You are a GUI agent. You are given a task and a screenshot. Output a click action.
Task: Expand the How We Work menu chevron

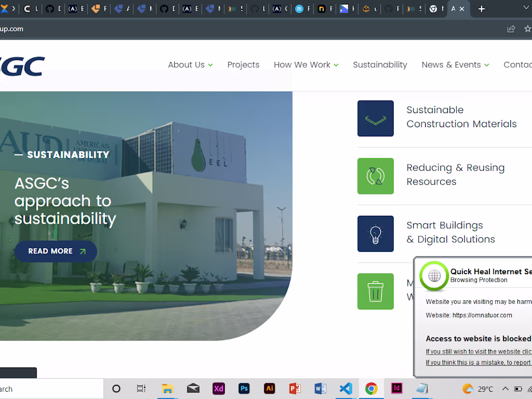(x=337, y=65)
